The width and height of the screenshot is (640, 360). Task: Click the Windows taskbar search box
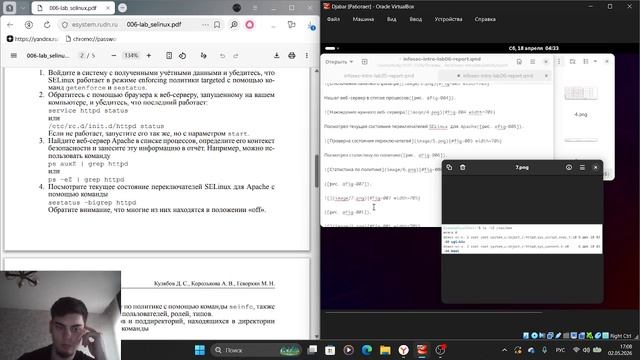point(256,350)
